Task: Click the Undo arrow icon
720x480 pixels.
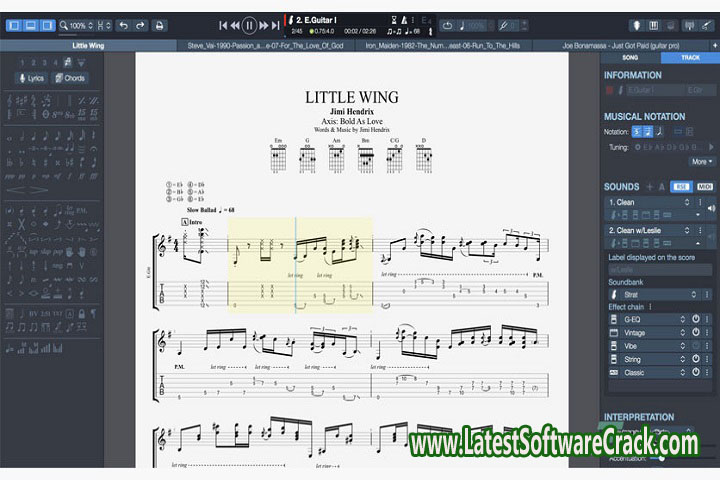Action: pos(123,25)
